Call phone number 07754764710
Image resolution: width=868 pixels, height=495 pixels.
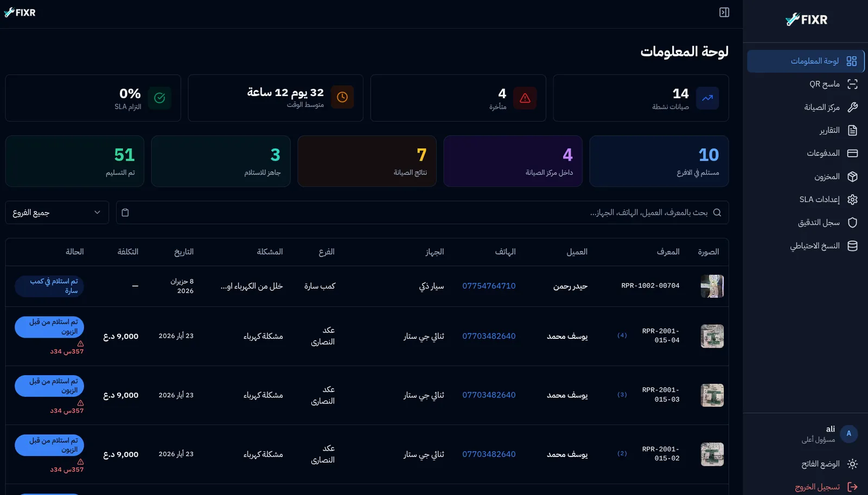(x=489, y=286)
